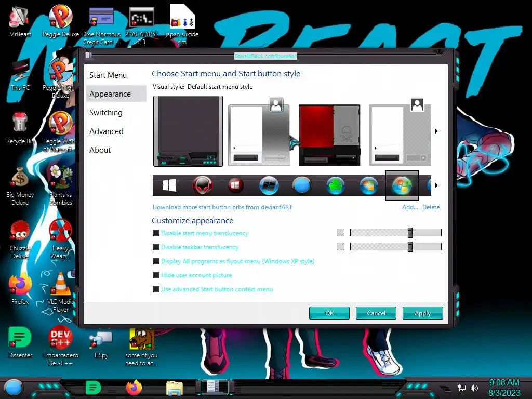Viewport: 532px width, 399px height.
Task: Select the Heavy Weapon desktop shortcut
Action: [x=60, y=240]
